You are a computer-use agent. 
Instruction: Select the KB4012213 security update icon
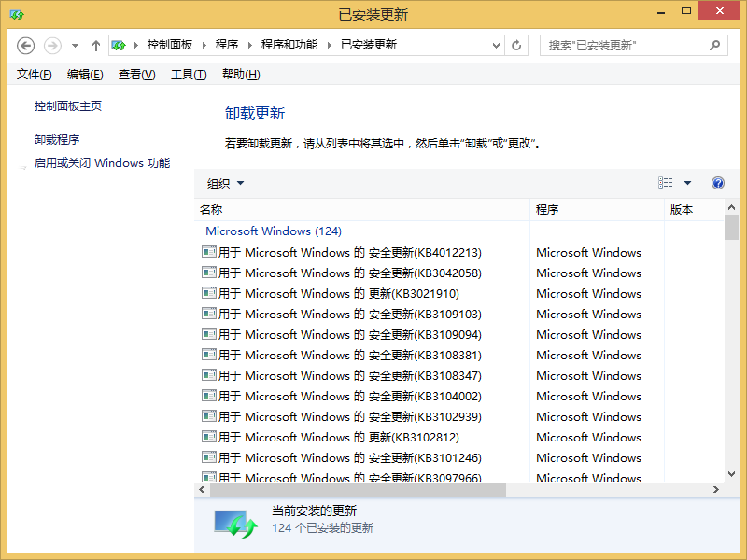210,252
